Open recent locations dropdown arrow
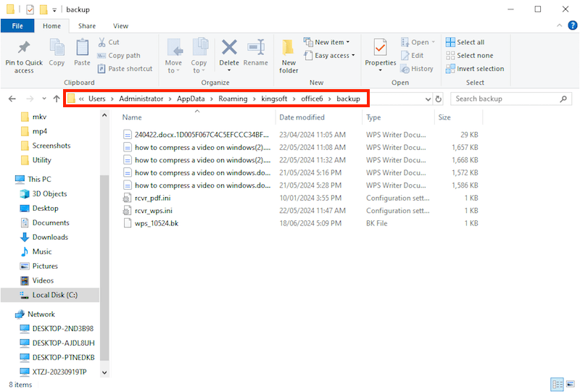Screen dimensions: 580x392 [x=44, y=99]
